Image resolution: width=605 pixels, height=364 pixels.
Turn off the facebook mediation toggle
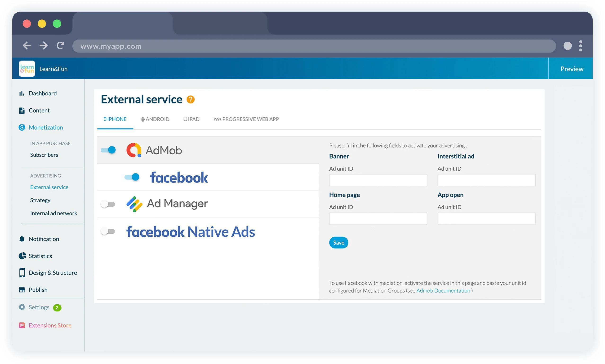click(x=132, y=177)
